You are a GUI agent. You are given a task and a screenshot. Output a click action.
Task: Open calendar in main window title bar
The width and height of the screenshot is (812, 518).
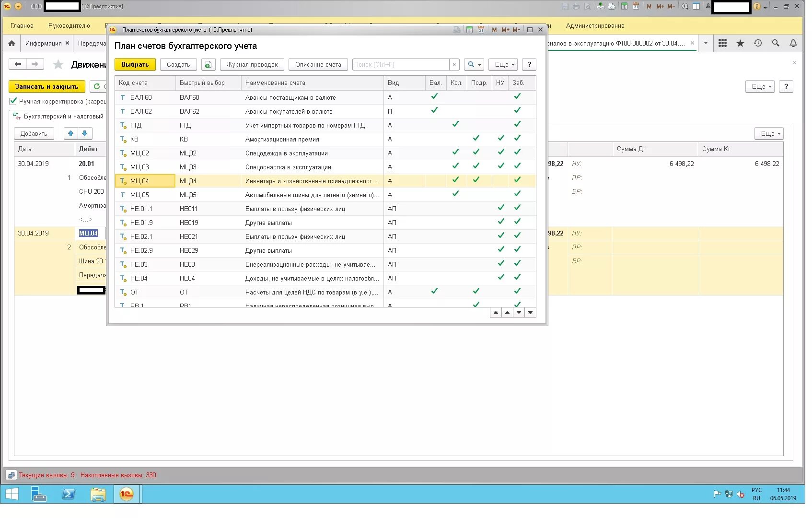[x=636, y=6]
